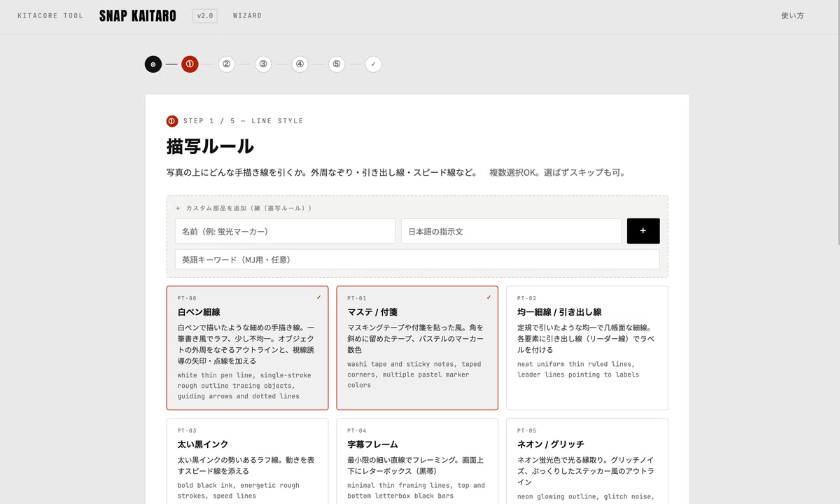The height and width of the screenshot is (504, 840).
Task: Click the STEP 1 / 5 — LINE STYLE text
Action: pos(244,121)
